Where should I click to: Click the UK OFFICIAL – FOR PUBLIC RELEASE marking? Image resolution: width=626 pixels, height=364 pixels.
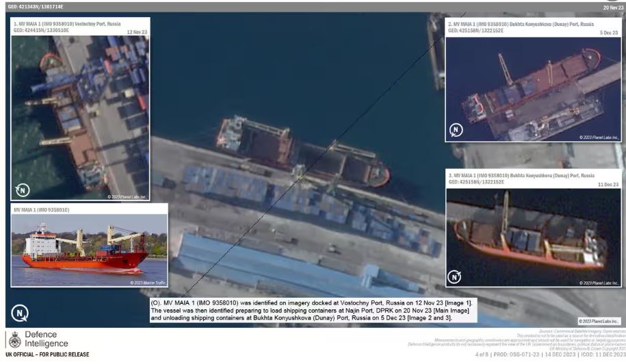tap(45, 355)
